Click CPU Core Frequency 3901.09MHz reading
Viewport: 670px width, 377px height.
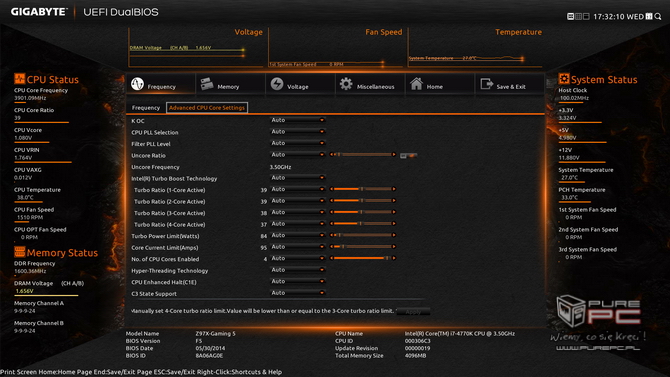[x=30, y=98]
